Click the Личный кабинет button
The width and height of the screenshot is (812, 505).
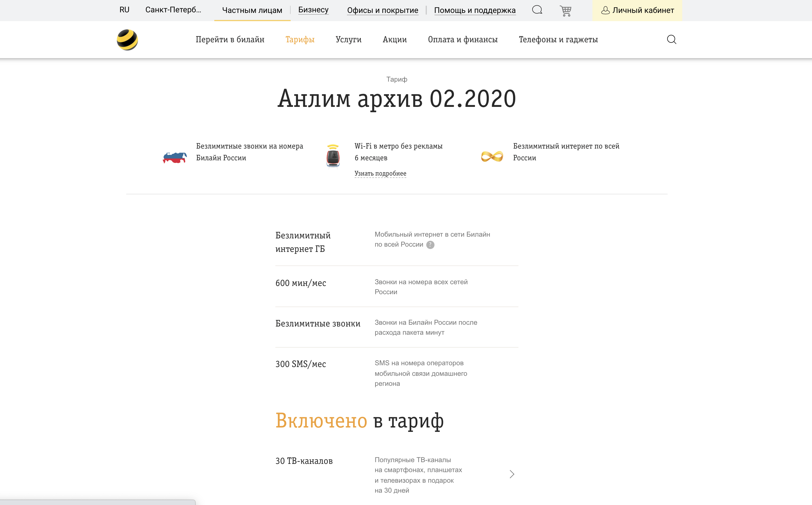[x=637, y=10]
